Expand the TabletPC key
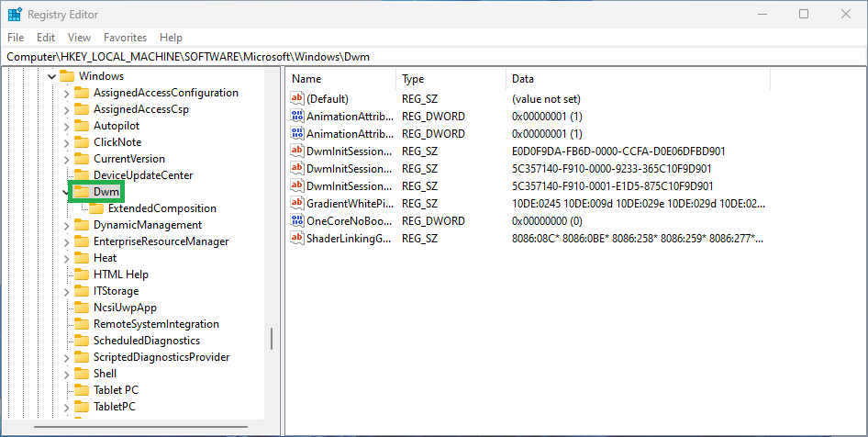 click(66, 408)
